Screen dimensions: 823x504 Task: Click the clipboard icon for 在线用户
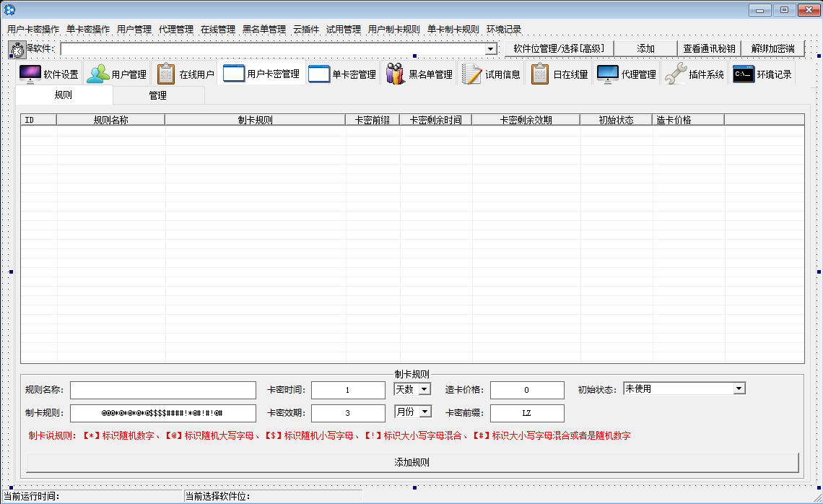[166, 74]
